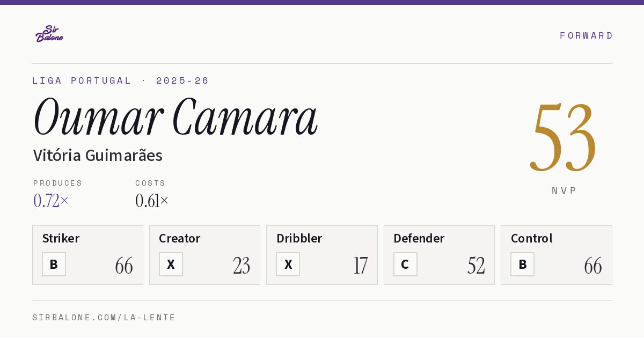
Task: Click the Vitória Guimarães club name
Action: (x=98, y=155)
